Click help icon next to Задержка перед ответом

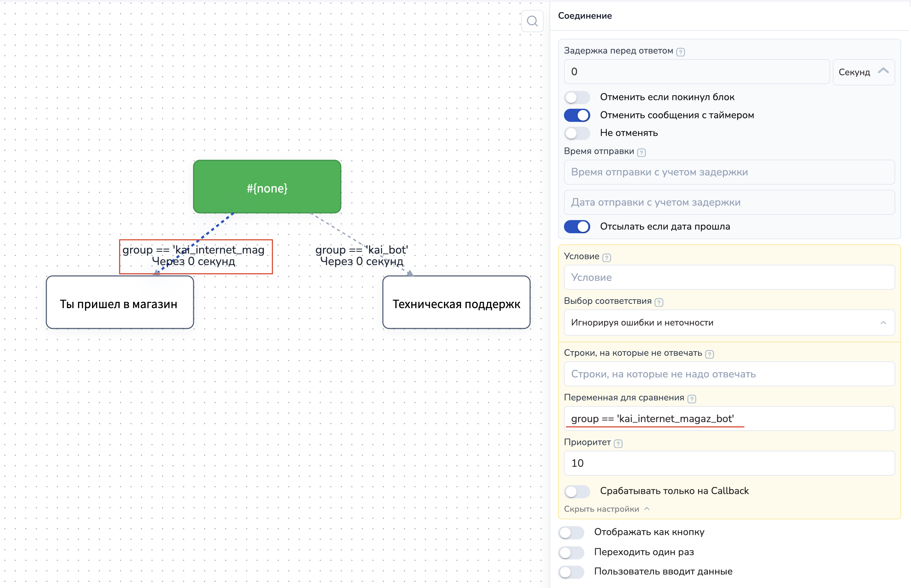[x=680, y=52]
